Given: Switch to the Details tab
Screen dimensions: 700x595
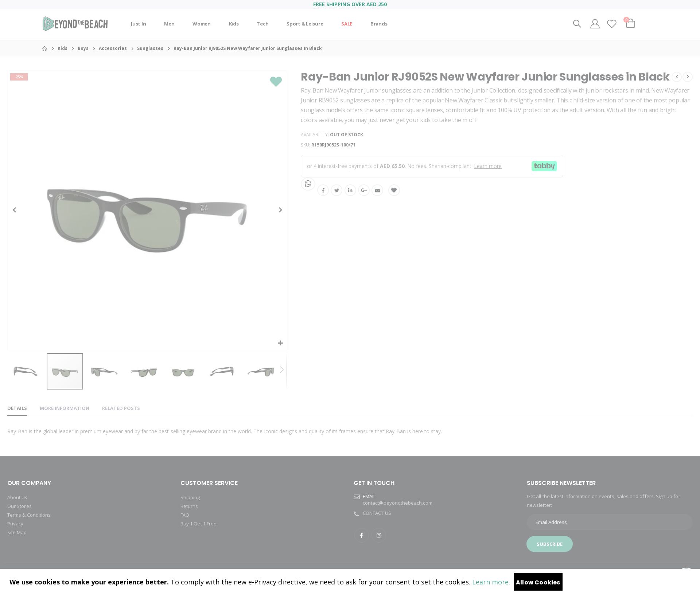Looking at the screenshot, I should tap(17, 408).
